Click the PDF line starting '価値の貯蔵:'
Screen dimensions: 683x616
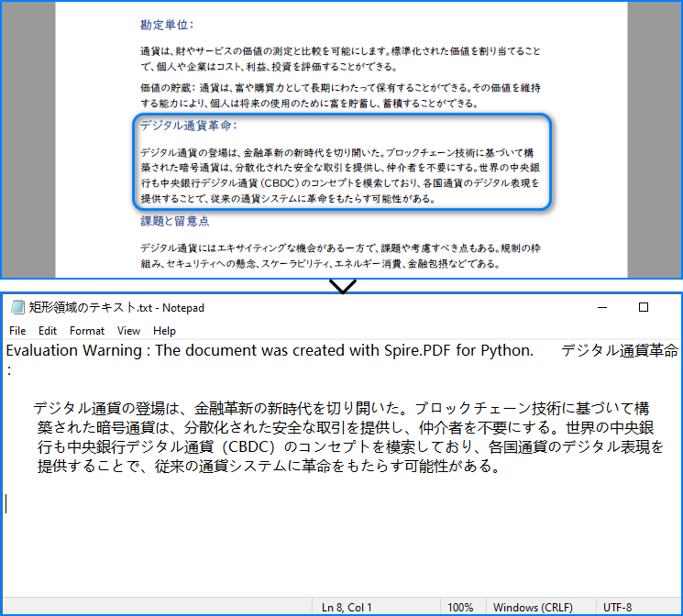[340, 88]
